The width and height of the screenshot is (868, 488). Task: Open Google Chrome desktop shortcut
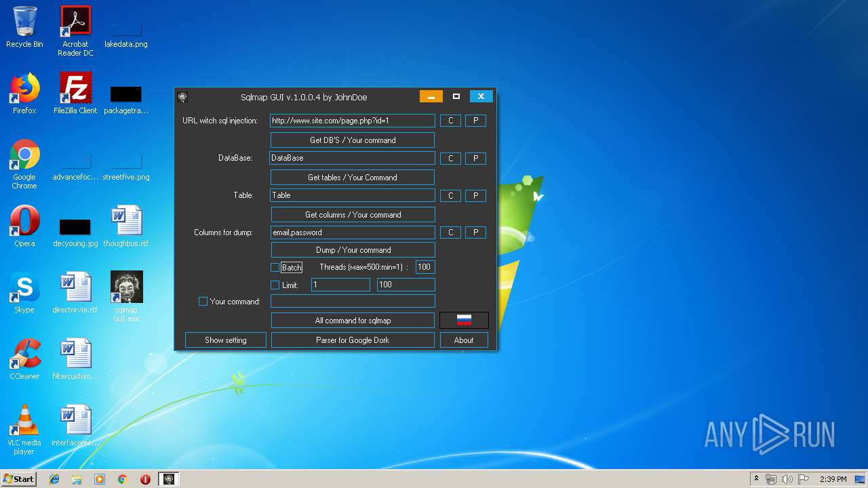click(x=24, y=164)
